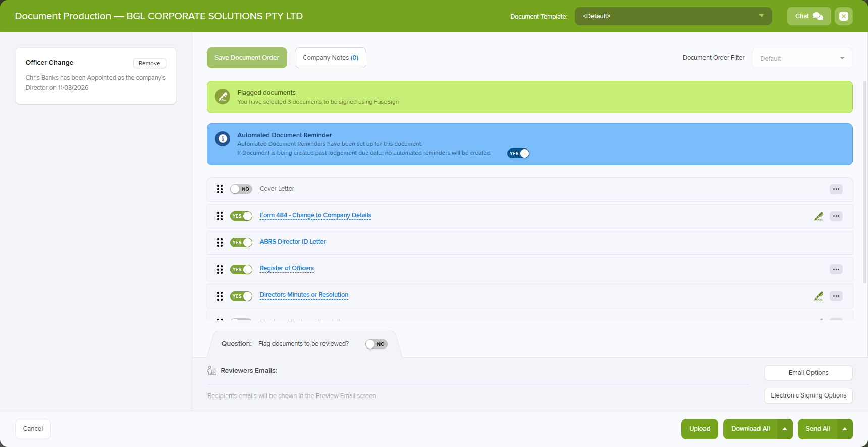Disable the Register of Officers toggle
The height and width of the screenshot is (447, 868).
tap(241, 270)
